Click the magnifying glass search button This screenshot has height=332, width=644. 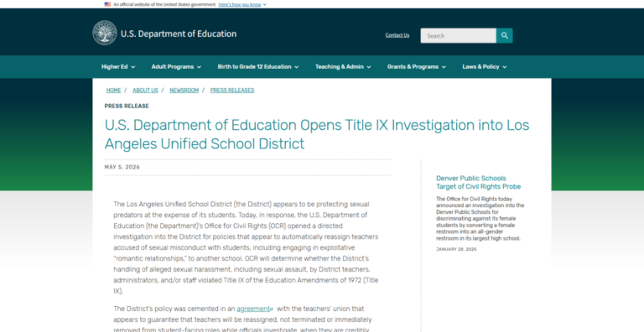(x=504, y=36)
